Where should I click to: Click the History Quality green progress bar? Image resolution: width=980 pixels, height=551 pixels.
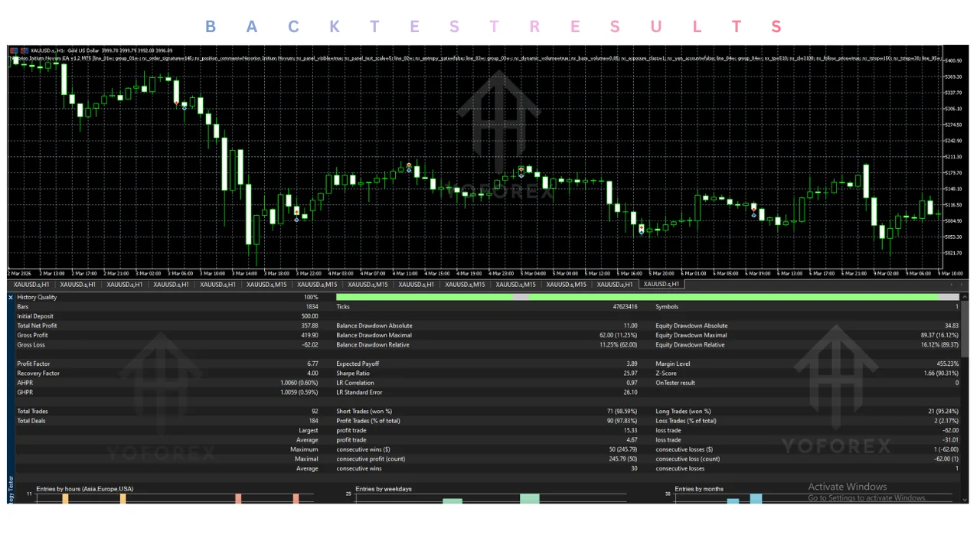647,297
